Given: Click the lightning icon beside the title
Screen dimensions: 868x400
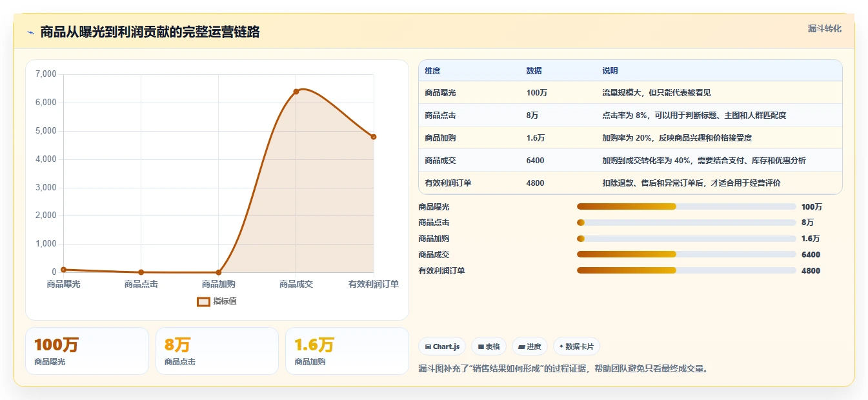Looking at the screenshot, I should (30, 32).
